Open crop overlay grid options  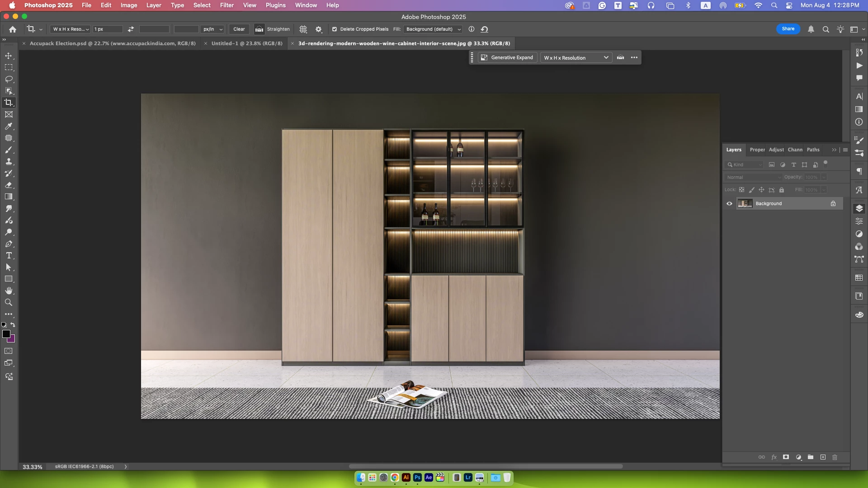[303, 29]
